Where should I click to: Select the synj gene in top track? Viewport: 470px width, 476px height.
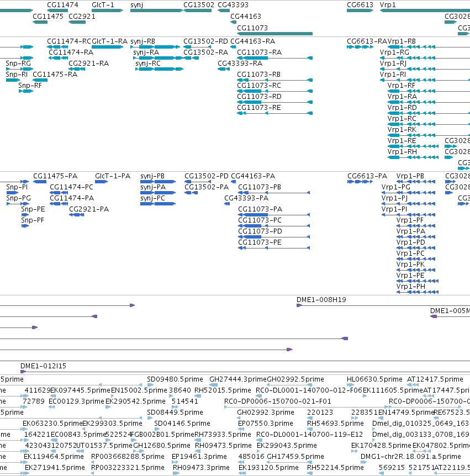tap(157, 10)
